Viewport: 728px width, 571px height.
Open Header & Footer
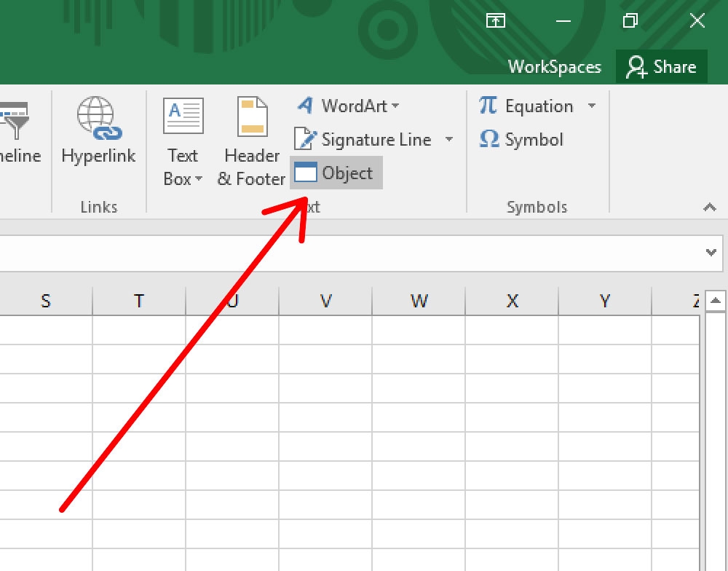click(252, 142)
